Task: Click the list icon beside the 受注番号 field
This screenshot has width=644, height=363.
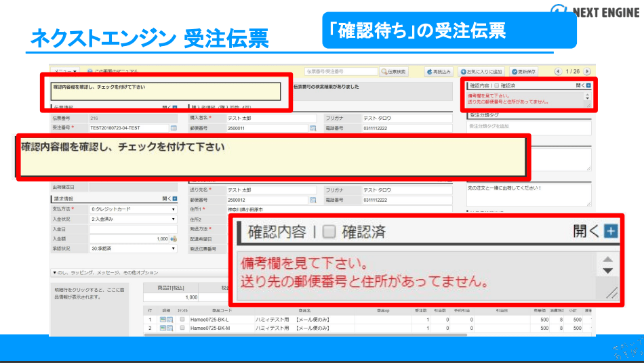Action: tap(174, 128)
